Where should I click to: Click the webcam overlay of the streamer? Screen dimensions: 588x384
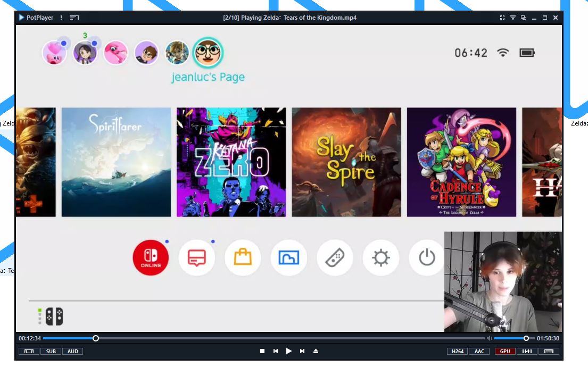click(x=503, y=282)
